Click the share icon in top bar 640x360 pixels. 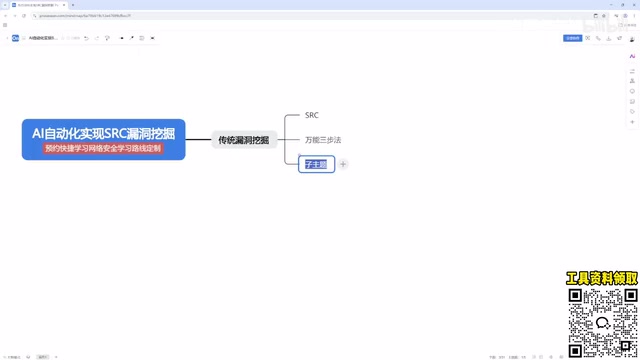[619, 38]
